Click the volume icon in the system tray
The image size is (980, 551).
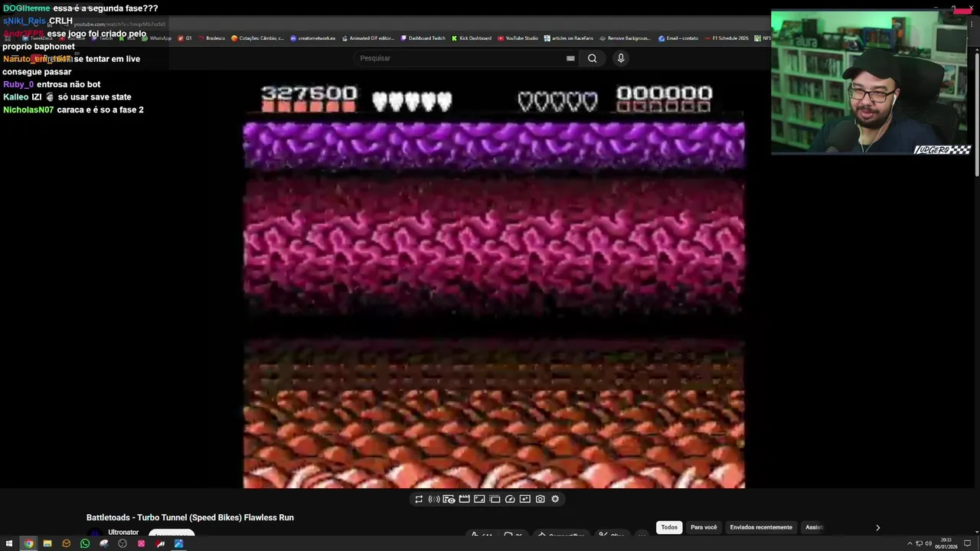tap(928, 543)
